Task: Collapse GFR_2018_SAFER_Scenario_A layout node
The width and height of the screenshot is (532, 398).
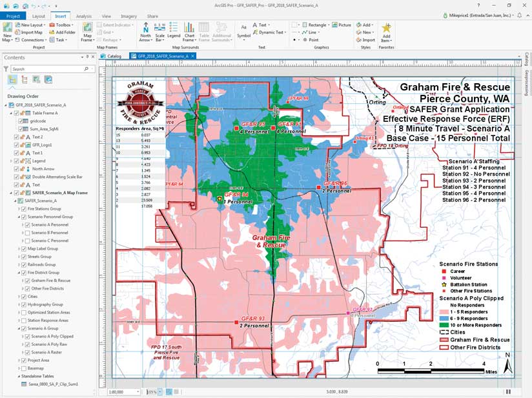Action: [6, 105]
